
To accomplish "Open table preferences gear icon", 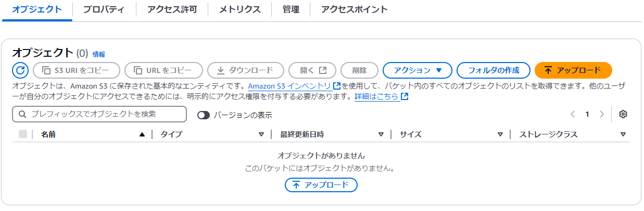I will pyautogui.click(x=623, y=114).
